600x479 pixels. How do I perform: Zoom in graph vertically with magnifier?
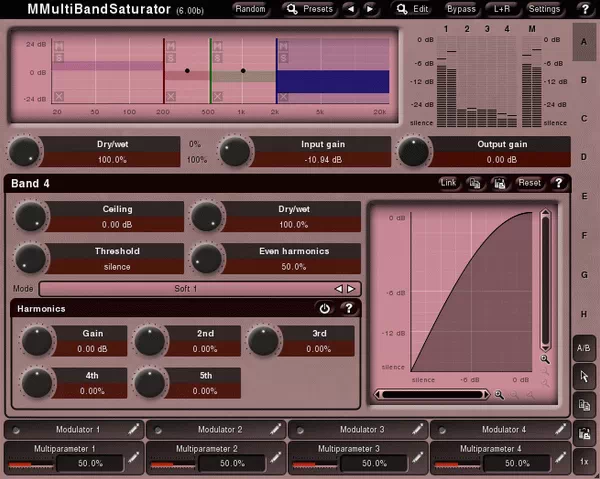point(545,359)
